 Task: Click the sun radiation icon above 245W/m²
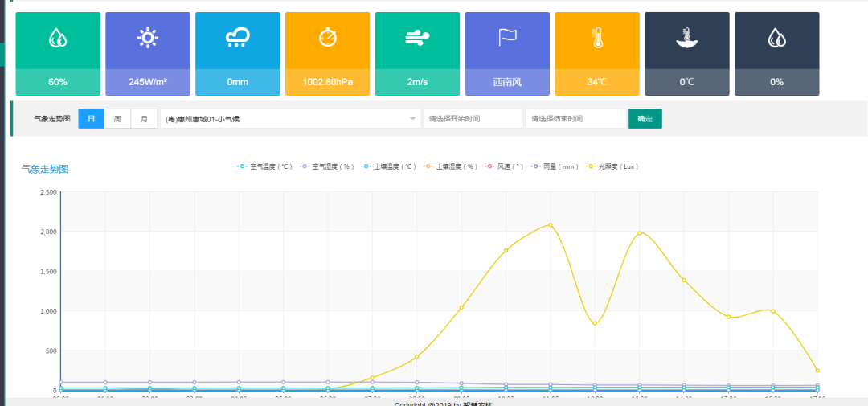coord(148,38)
